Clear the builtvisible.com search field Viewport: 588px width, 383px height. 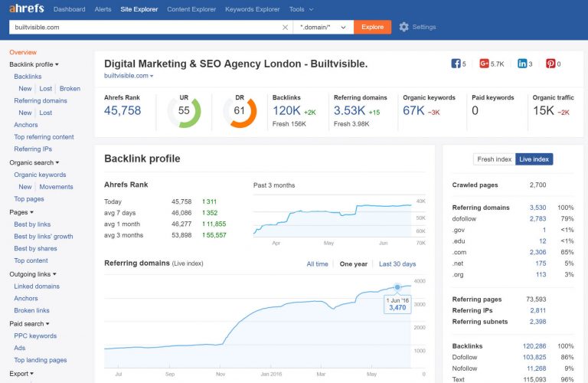pos(285,28)
